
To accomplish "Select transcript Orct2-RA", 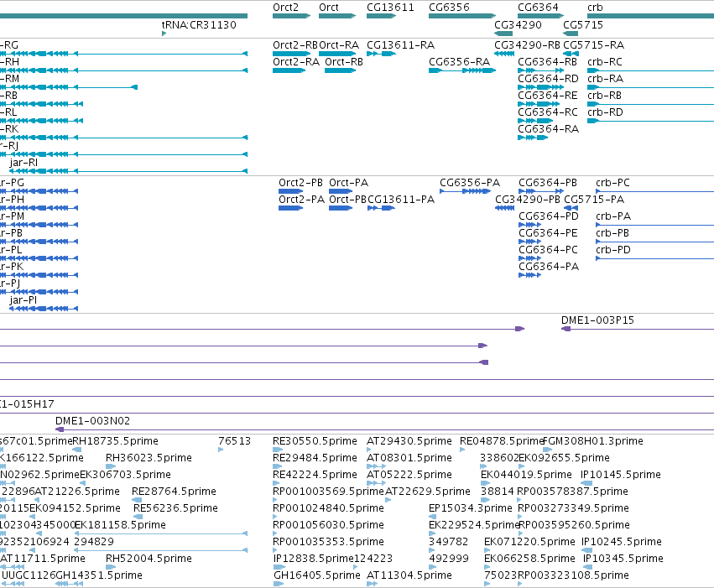I will pyautogui.click(x=289, y=70).
